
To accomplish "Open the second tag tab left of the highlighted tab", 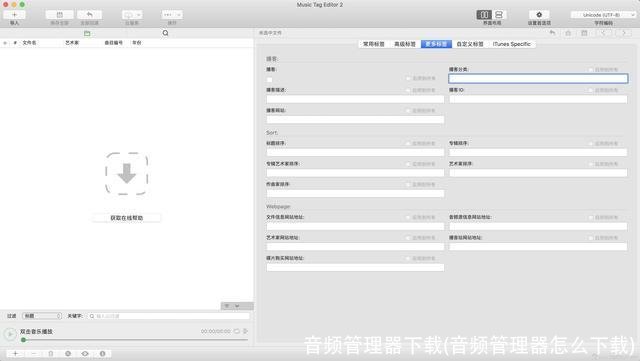I will [x=374, y=44].
